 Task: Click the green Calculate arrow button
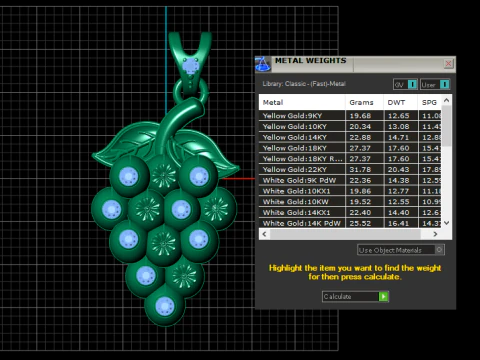click(383, 296)
